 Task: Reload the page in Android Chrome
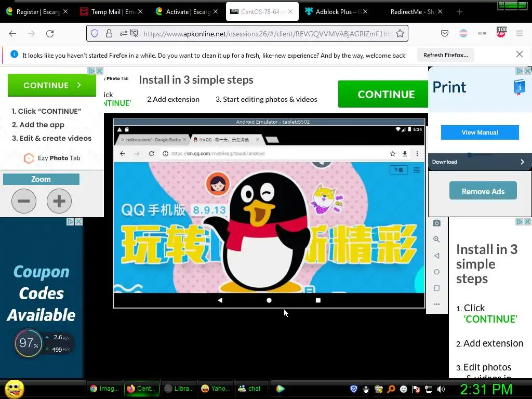tap(152, 154)
